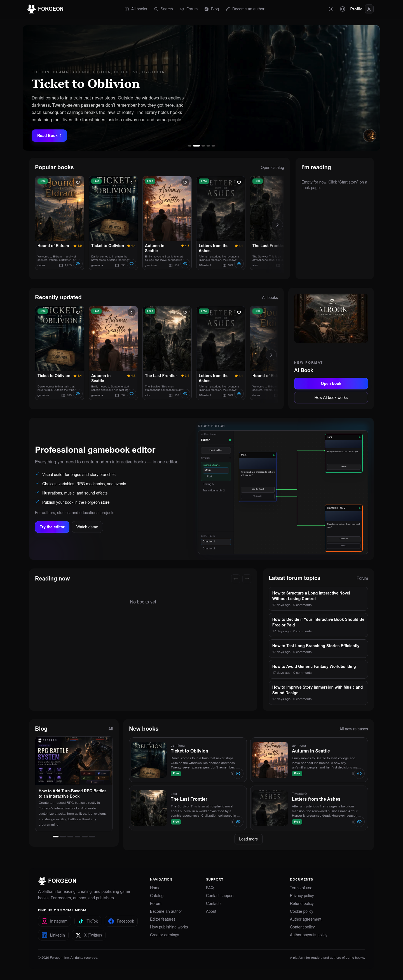Open the language globe icon
The height and width of the screenshot is (980, 403).
pyautogui.click(x=343, y=9)
